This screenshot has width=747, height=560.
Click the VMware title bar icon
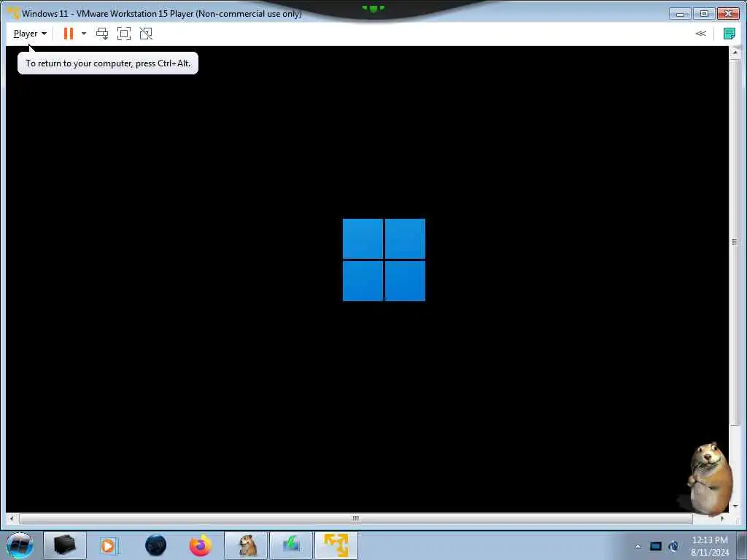[x=13, y=13]
